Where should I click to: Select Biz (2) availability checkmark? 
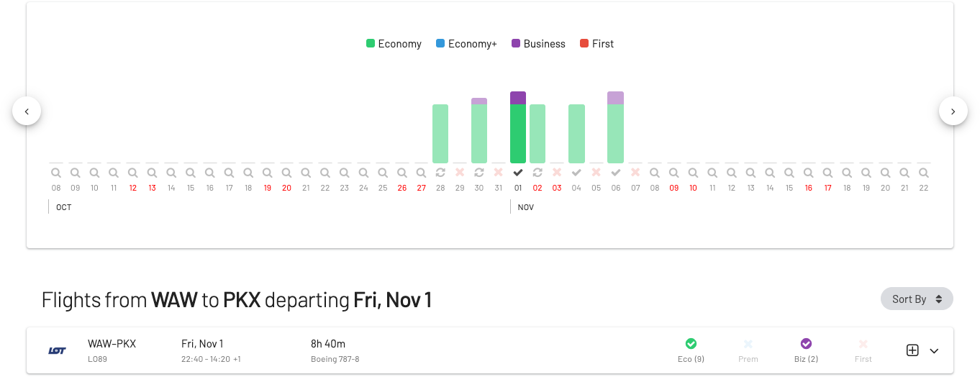pyautogui.click(x=806, y=344)
